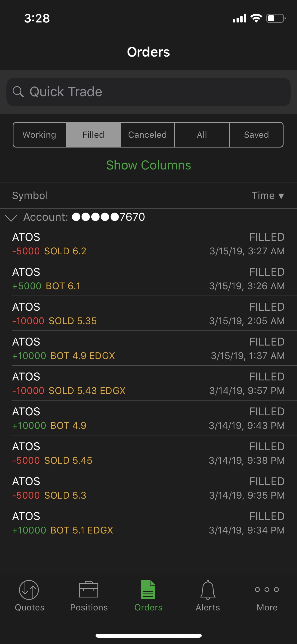The height and width of the screenshot is (644, 297).
Task: Tap the Wi-Fi status icon
Action: 256,18
